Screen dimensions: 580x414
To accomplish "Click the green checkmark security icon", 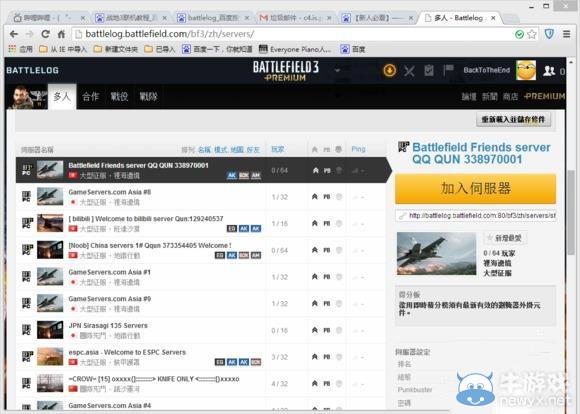I will click(x=519, y=34).
